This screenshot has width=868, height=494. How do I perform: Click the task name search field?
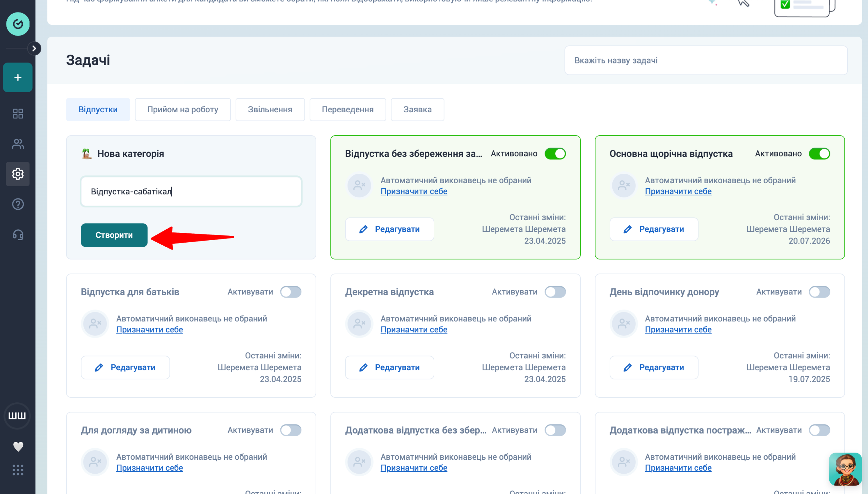coord(706,60)
